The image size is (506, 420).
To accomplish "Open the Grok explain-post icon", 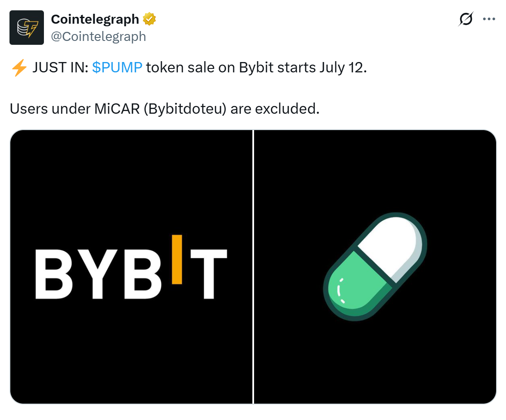I will coord(466,19).
